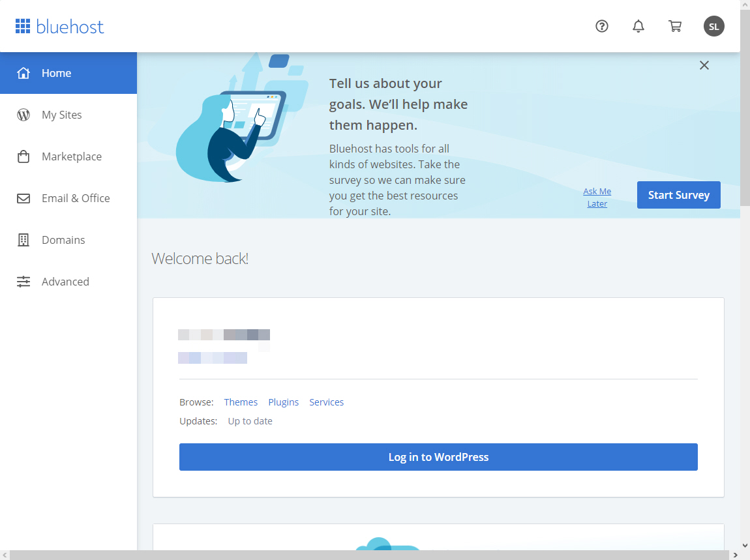This screenshot has height=560, width=750.
Task: Click Log in to WordPress button
Action: [438, 457]
